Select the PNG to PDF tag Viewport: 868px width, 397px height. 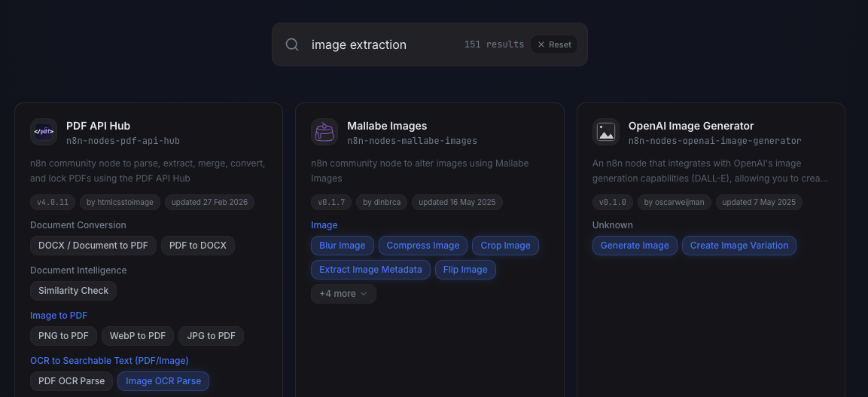coord(64,335)
